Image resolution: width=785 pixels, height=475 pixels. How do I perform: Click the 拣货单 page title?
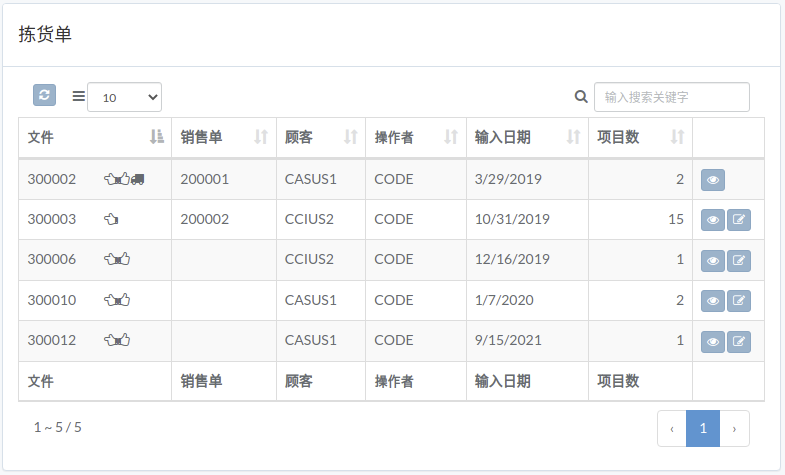[45, 34]
